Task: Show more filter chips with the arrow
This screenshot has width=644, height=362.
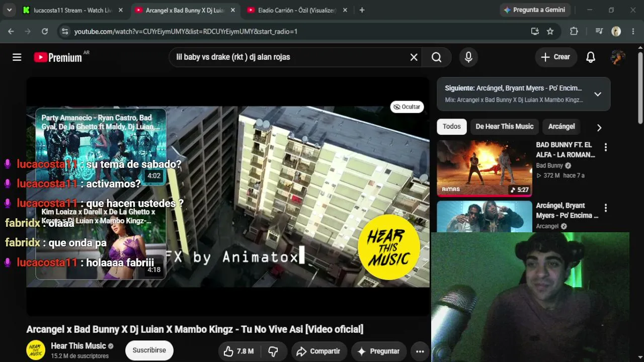Action: (599, 127)
